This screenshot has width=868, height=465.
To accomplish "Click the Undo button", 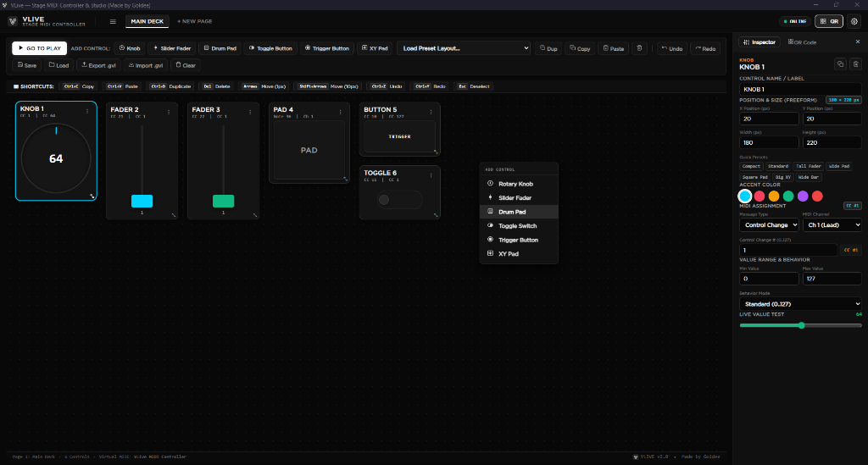I will pyautogui.click(x=671, y=48).
